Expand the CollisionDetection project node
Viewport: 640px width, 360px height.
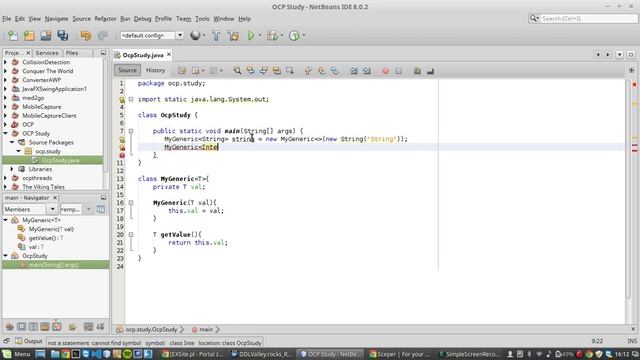click(5, 62)
